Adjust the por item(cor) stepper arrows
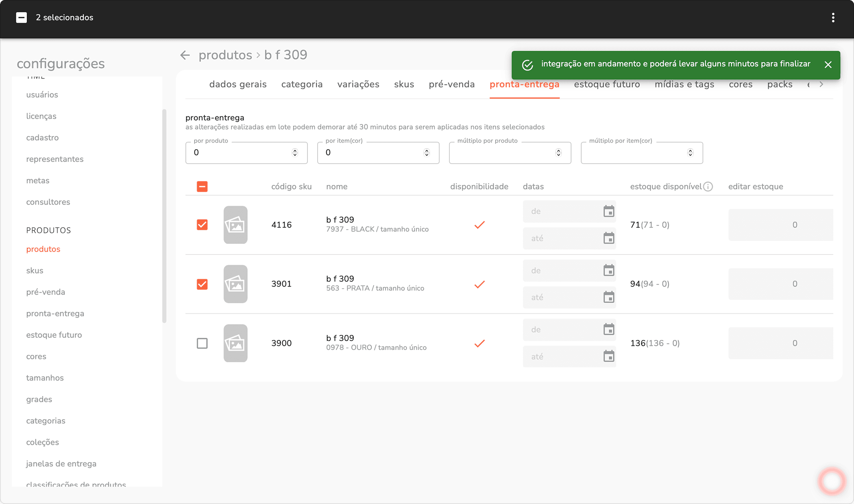This screenshot has width=854, height=504. click(x=427, y=152)
